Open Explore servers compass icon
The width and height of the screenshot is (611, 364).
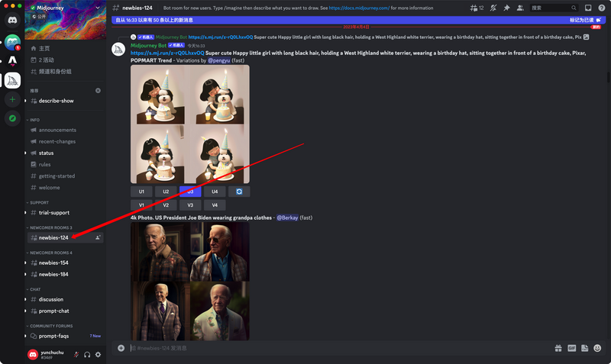click(12, 118)
